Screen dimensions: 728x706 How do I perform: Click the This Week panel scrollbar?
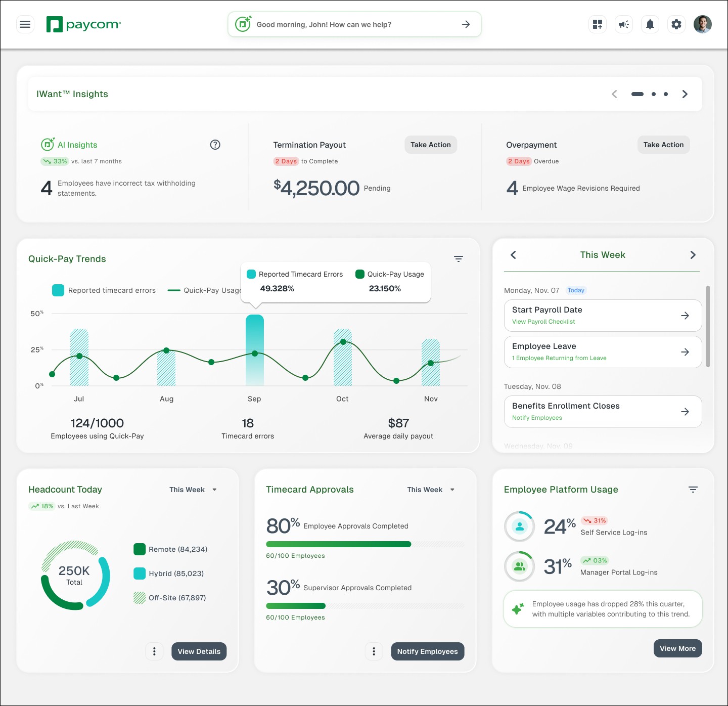click(x=708, y=326)
